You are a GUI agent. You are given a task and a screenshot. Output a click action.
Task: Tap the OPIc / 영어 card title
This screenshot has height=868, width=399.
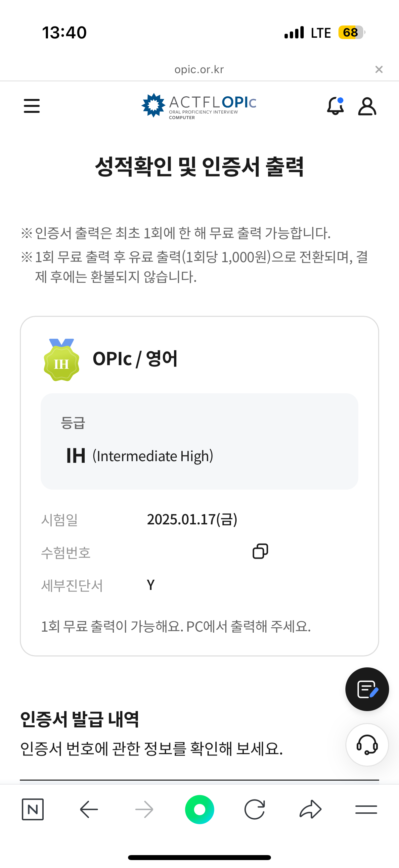click(x=135, y=359)
